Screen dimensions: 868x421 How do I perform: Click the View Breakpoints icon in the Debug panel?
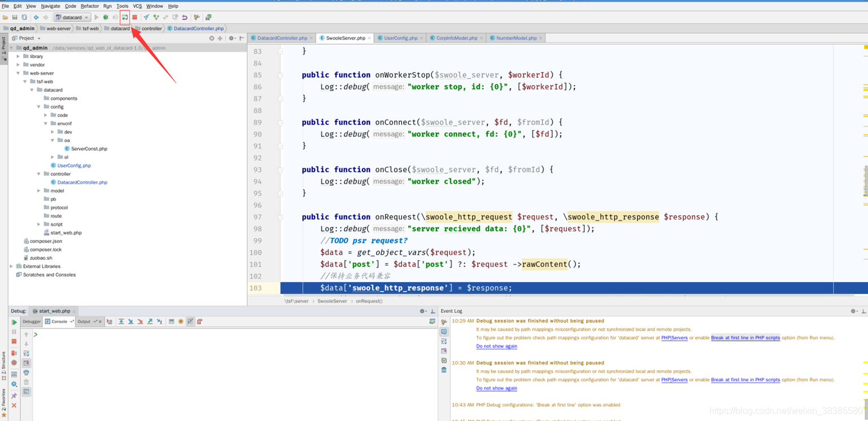click(14, 353)
